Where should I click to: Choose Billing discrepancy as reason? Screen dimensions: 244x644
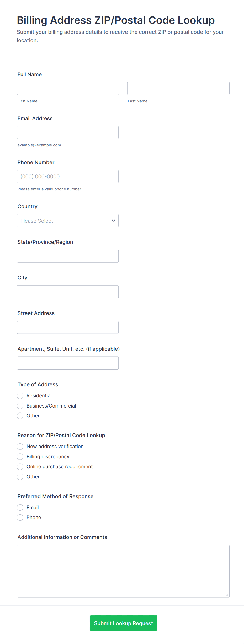coord(20,456)
